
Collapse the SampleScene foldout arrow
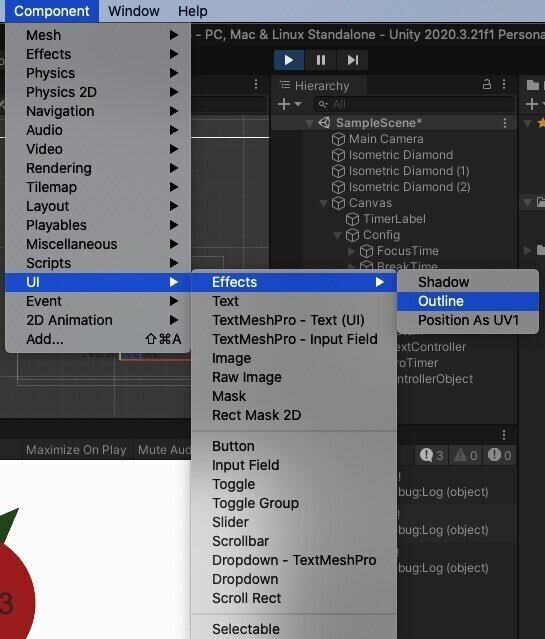[309, 123]
